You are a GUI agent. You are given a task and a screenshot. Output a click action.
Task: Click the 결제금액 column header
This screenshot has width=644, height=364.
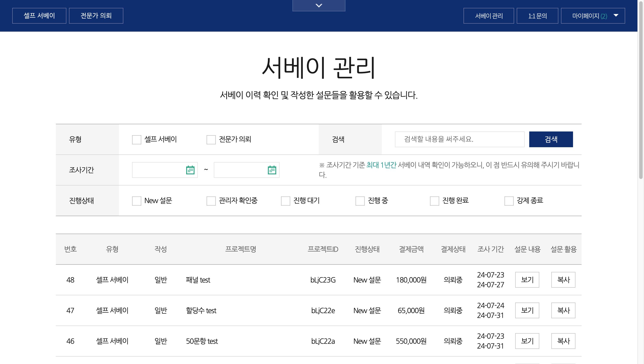[411, 249]
